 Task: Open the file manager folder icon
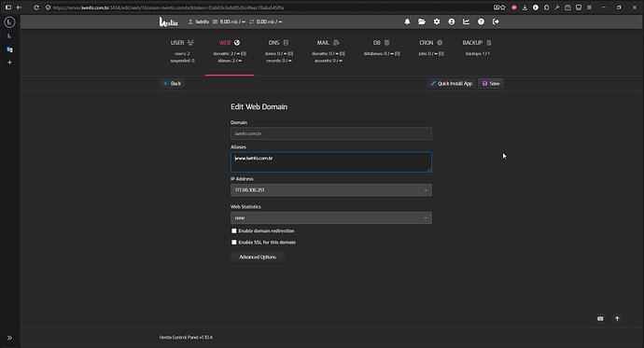422,21
